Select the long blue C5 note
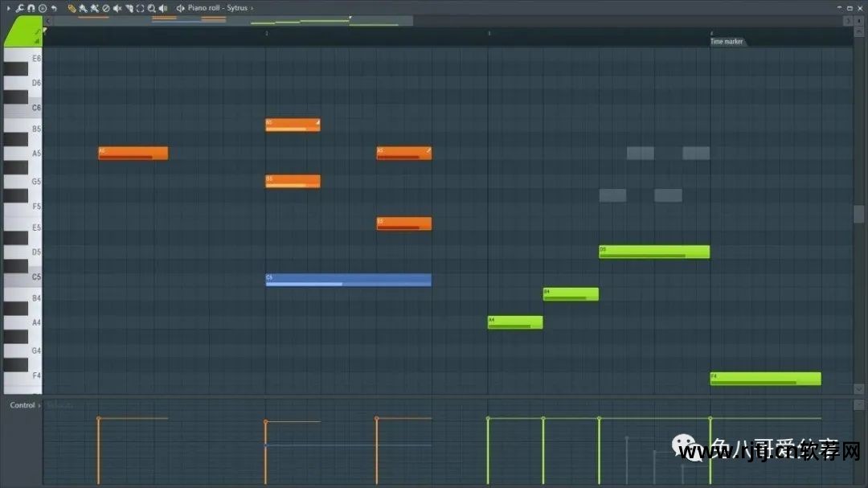This screenshot has width=868, height=488. (x=348, y=280)
